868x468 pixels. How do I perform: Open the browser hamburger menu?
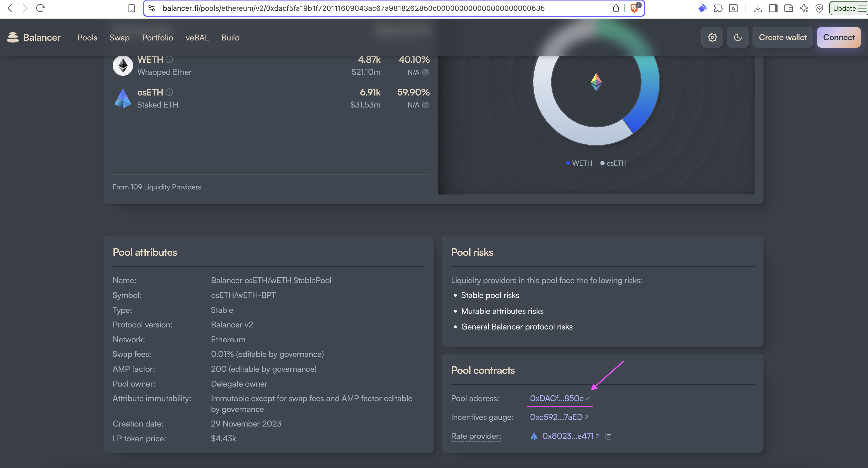click(862, 8)
